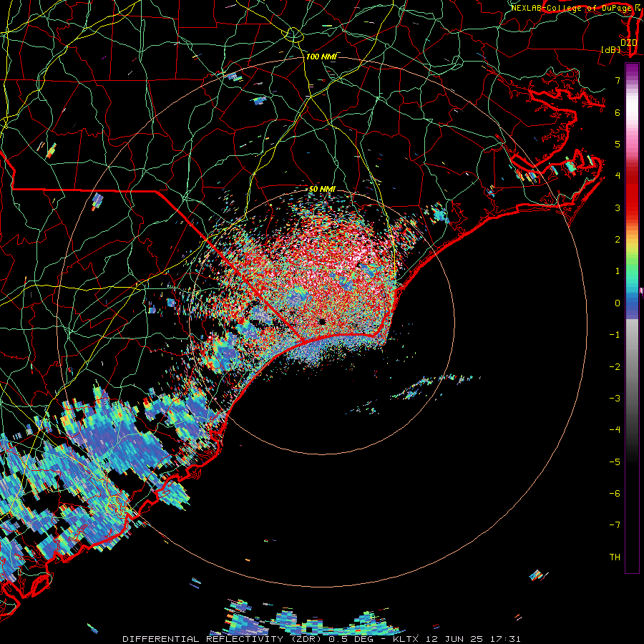Click the DIFFERENTIAL REFLECTIVITY (ZDR) caption text
The width and height of the screenshot is (644, 644).
coord(223,639)
